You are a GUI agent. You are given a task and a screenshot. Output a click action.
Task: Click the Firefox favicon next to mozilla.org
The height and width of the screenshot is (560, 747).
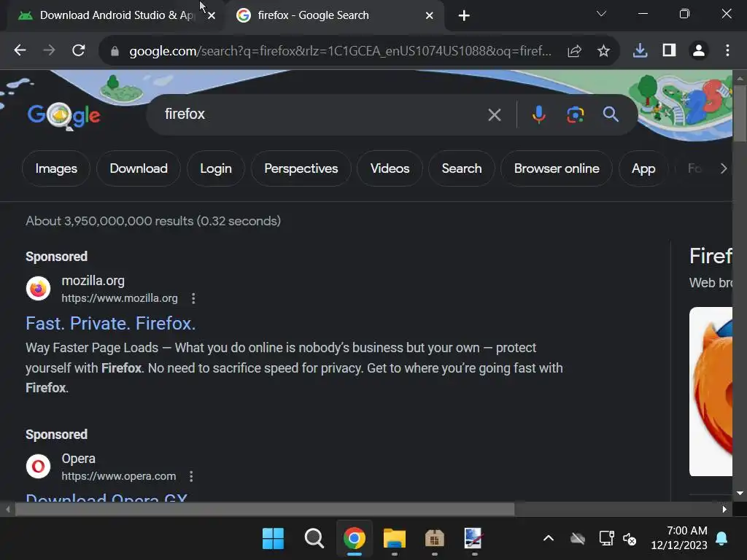tap(38, 289)
